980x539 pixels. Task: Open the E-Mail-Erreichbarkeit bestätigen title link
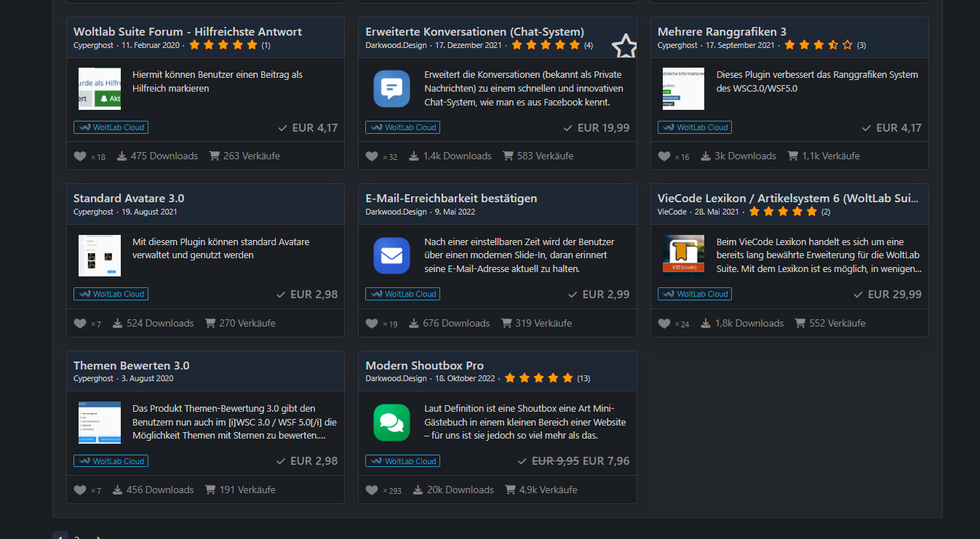click(451, 199)
